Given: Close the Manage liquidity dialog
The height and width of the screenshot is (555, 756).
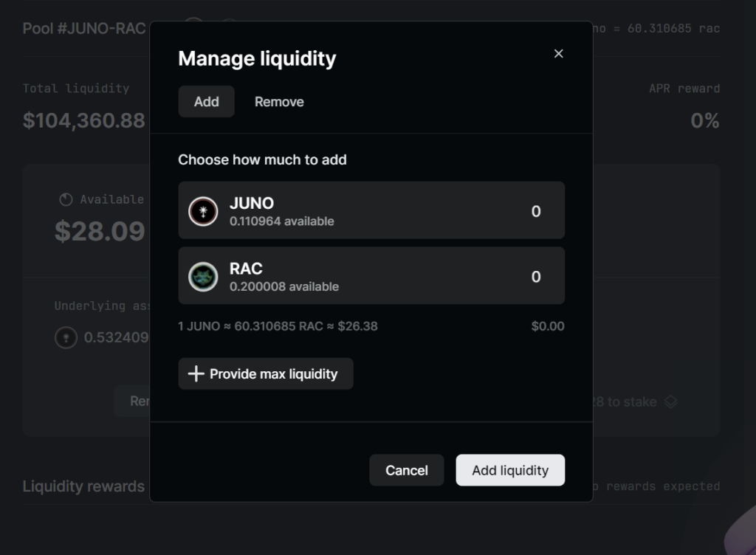Looking at the screenshot, I should coord(558,53).
